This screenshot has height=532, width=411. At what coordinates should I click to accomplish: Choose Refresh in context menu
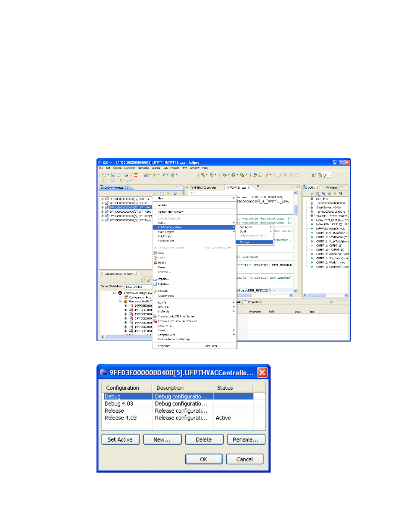[194, 291]
